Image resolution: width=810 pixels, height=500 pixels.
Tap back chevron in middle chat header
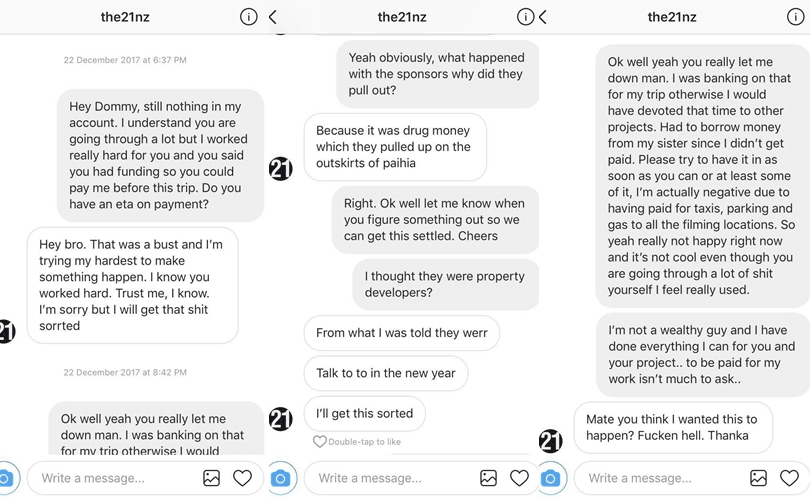(273, 16)
